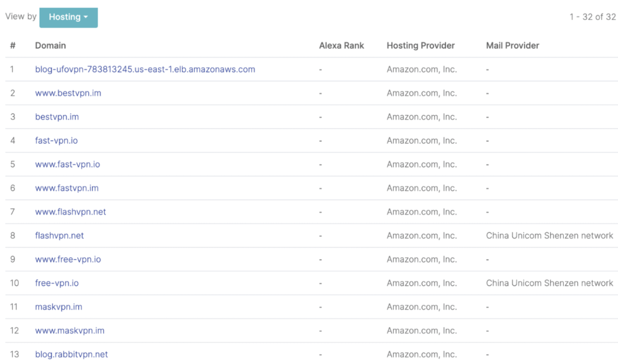Click the Domain column header
Screen dimensions: 618x364
coord(50,45)
